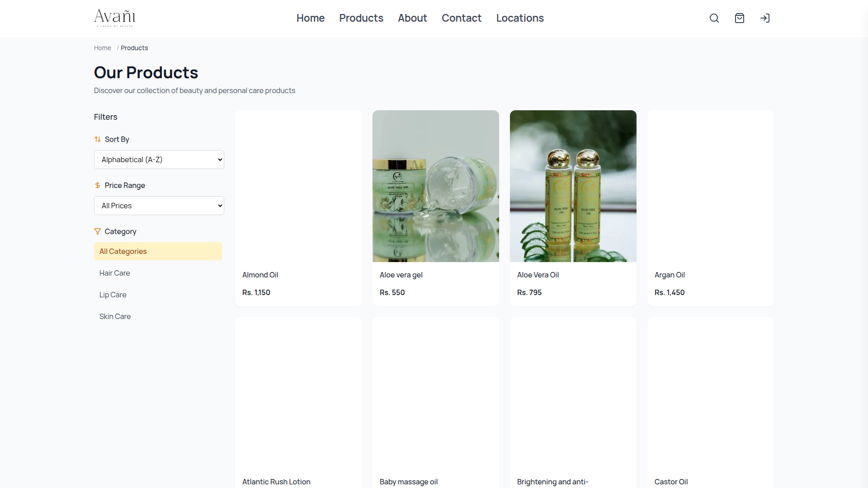Click the Home breadcrumb link

[x=103, y=48]
